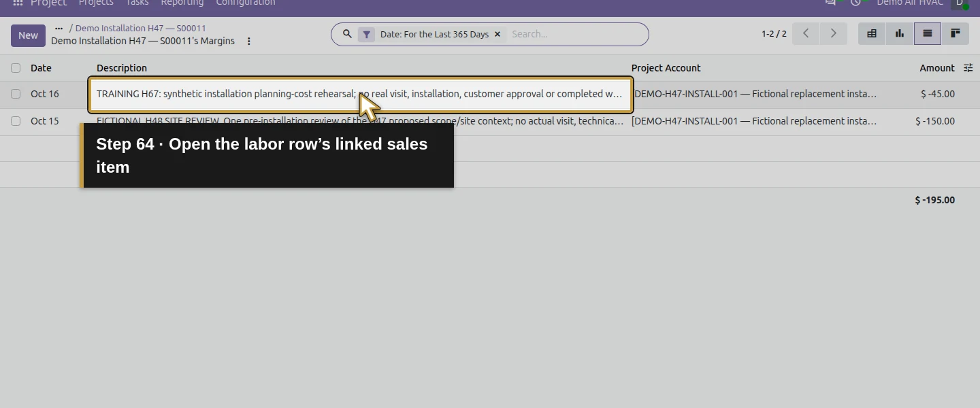Image resolution: width=980 pixels, height=408 pixels.
Task: Go to Demo Installation H47 — S00011 breadcrumb
Action: point(140,29)
